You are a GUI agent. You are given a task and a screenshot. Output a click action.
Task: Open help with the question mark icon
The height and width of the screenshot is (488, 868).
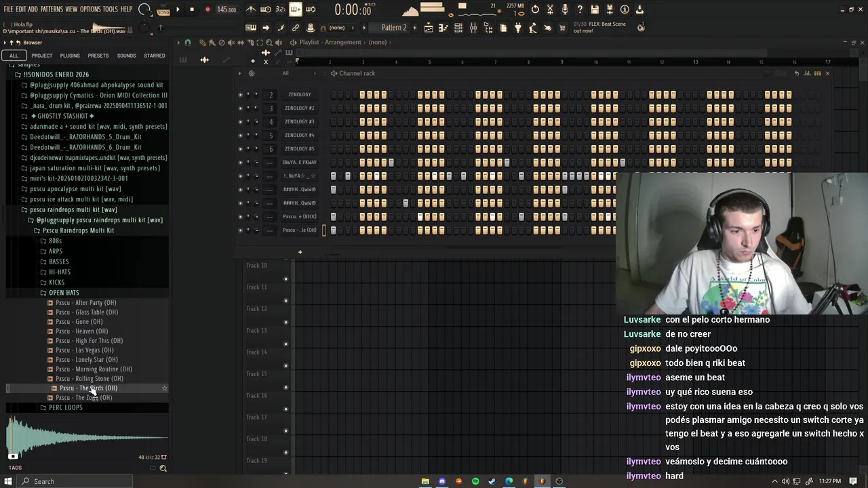pyautogui.click(x=580, y=9)
